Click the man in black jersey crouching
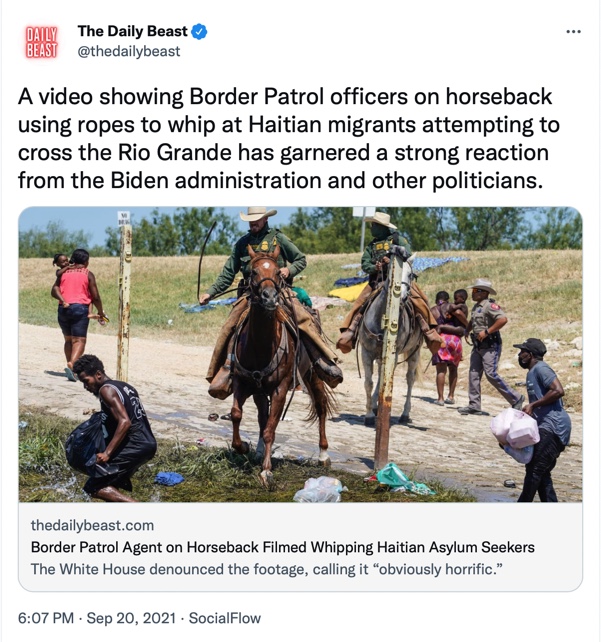This screenshot has height=642, width=601. pyautogui.click(x=111, y=428)
